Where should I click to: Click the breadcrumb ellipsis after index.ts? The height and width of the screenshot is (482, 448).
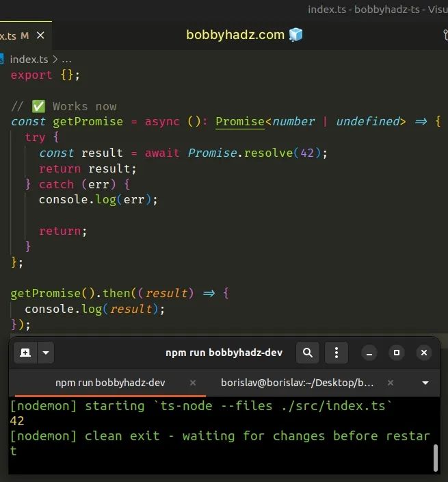point(66,60)
